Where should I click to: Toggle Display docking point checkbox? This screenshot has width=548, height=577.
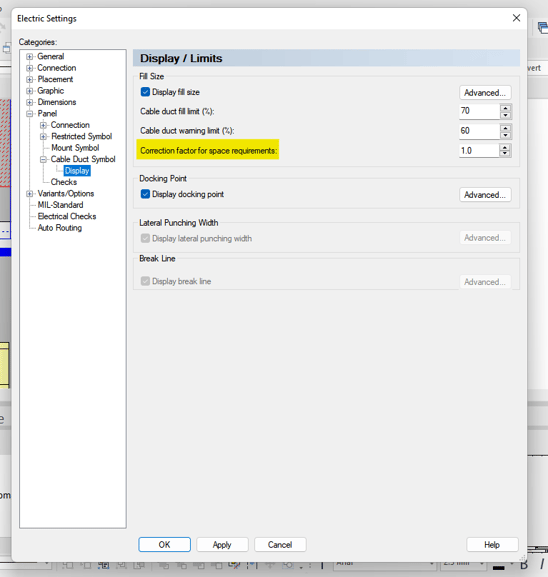pyautogui.click(x=145, y=194)
